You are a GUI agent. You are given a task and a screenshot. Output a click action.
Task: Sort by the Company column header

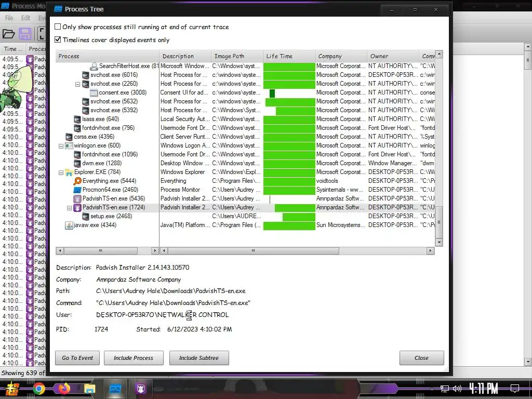[341, 56]
